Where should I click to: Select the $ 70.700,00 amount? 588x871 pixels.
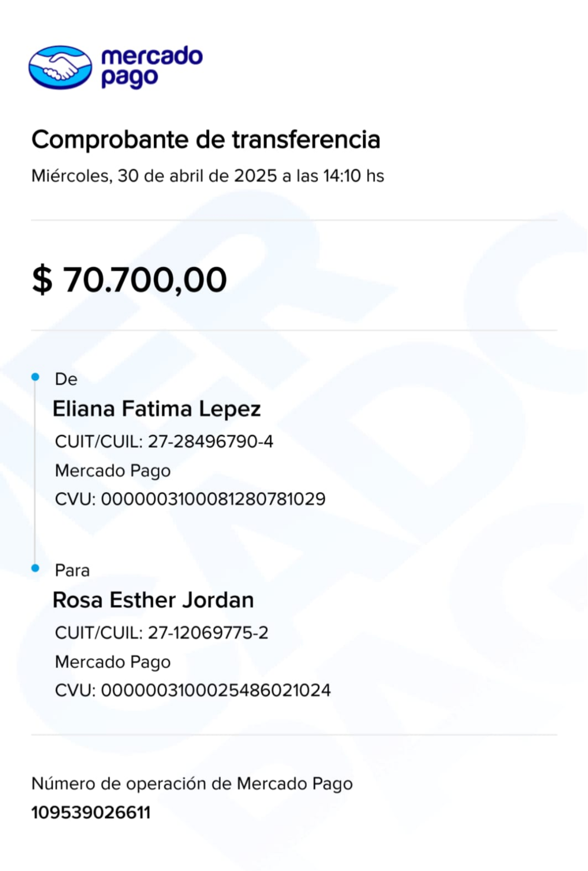click(129, 280)
